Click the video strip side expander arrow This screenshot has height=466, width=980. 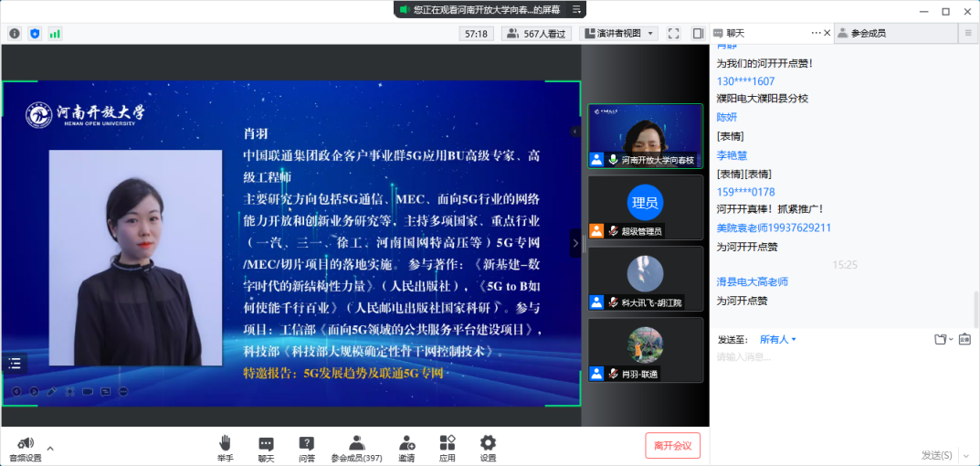pos(575,243)
